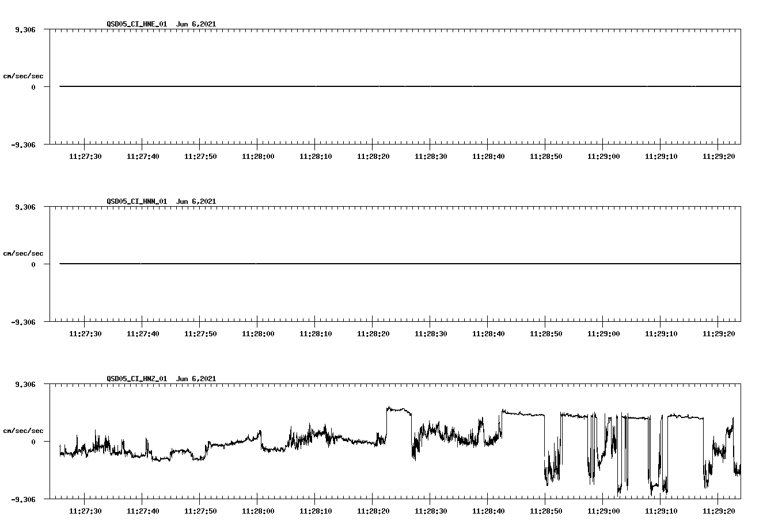Select 11:28:20 label on HNZ plot
The height and width of the screenshot is (532, 782).
point(373,511)
